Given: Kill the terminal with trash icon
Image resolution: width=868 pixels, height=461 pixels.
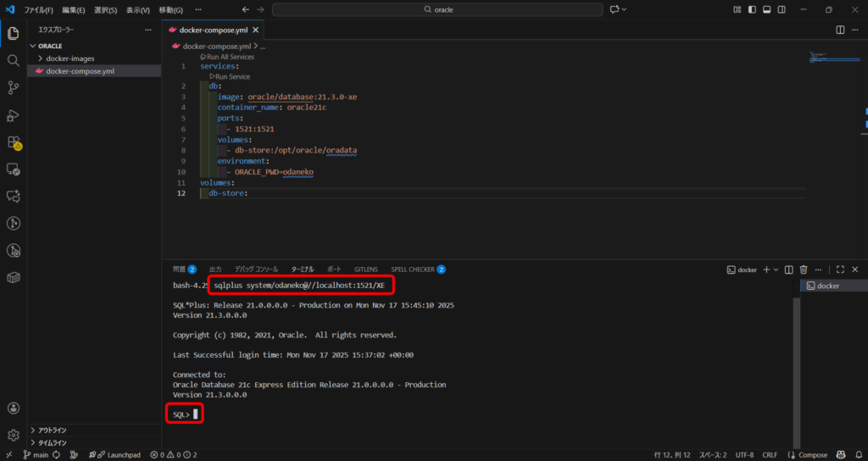Looking at the screenshot, I should click(804, 269).
